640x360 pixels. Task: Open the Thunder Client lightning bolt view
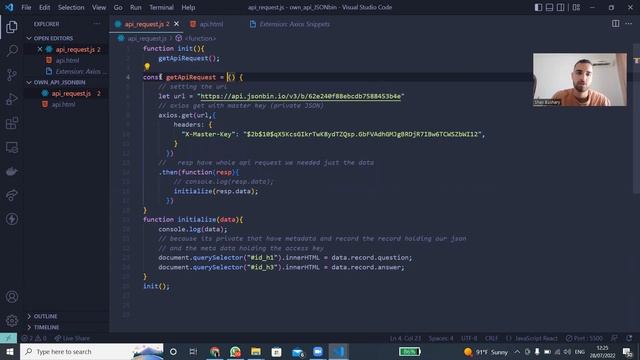click(12, 219)
